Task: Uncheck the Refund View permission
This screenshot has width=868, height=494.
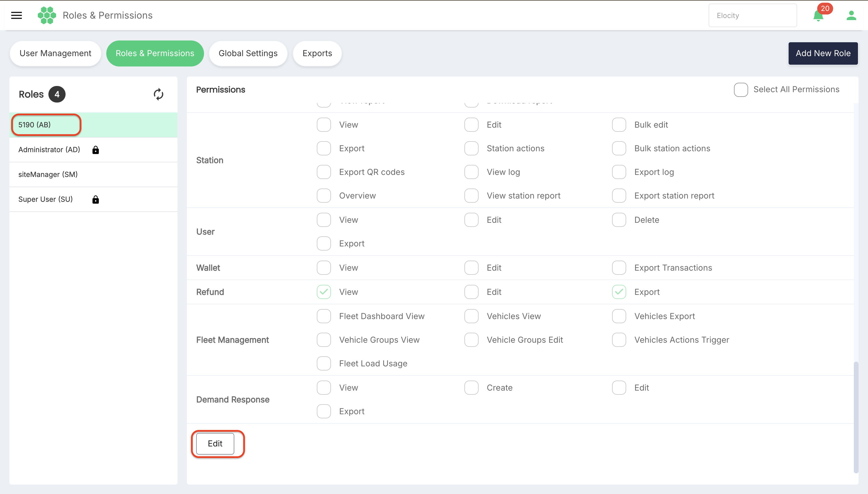Action: coord(324,292)
